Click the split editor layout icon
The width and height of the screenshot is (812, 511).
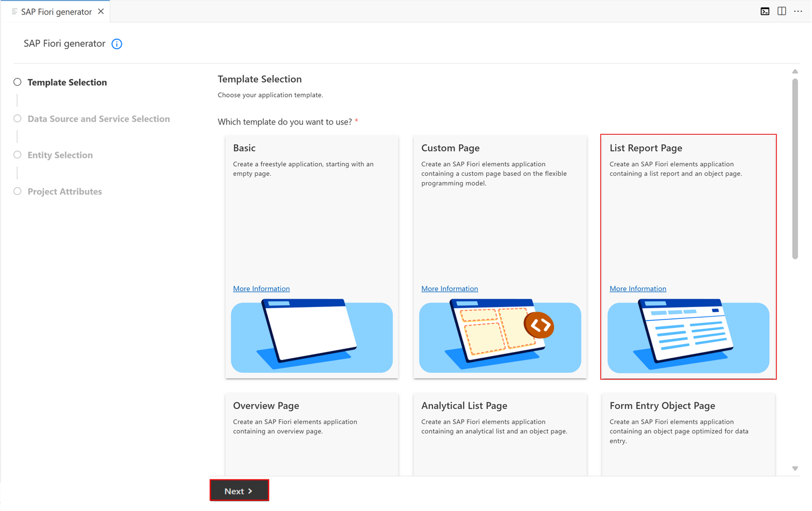click(782, 11)
